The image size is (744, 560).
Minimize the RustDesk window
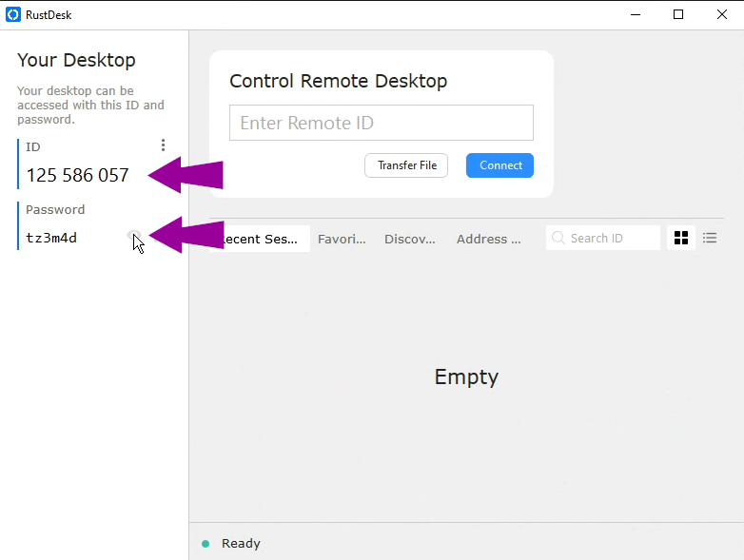point(635,14)
